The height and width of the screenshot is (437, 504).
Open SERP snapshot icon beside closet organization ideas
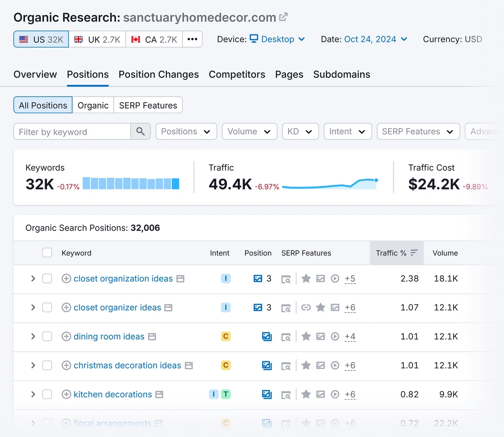(181, 279)
